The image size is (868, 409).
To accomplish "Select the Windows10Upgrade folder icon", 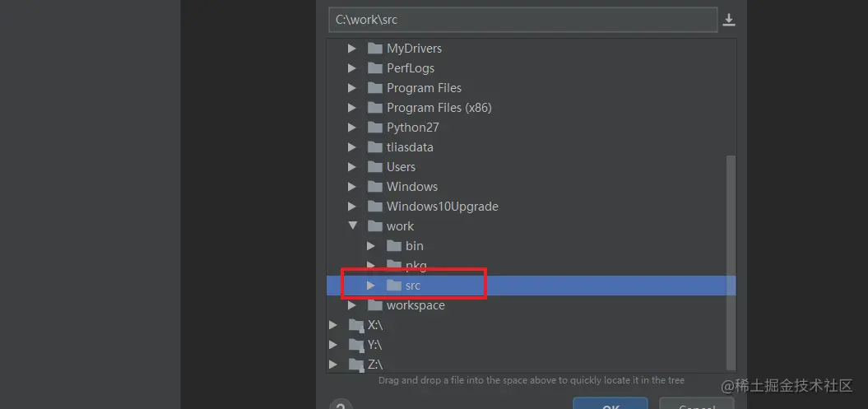I will 375,207.
